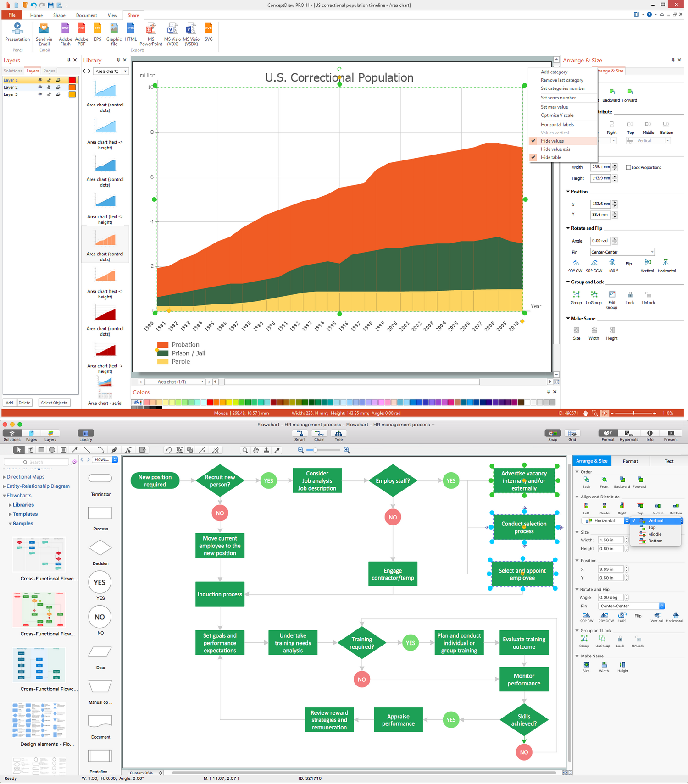Screen dimensions: 688x784
Task: Switch to Format tab in flowchart panel
Action: [x=630, y=461]
